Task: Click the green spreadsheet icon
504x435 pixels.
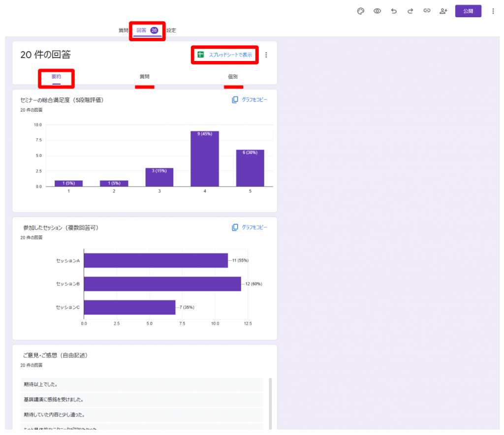Action: tap(201, 55)
